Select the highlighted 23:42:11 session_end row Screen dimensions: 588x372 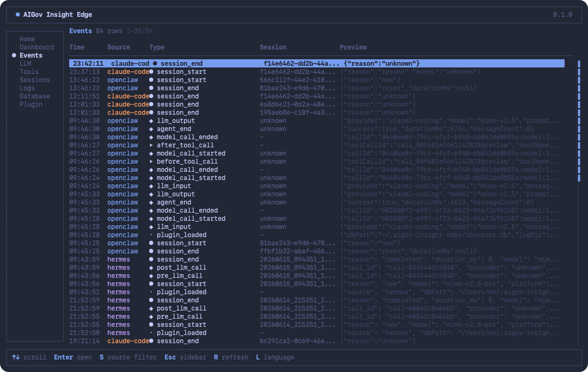coord(316,64)
